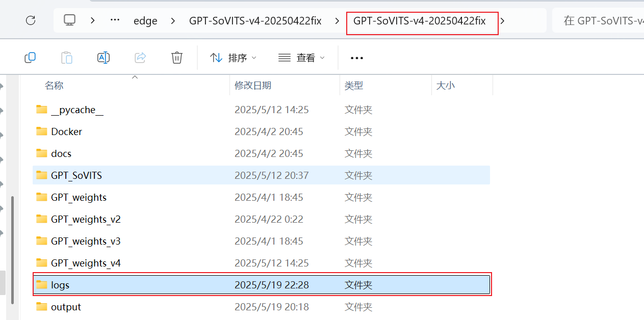This screenshot has width=644, height=320.
Task: Select the GPT_weights_v2 folder icon
Action: pos(42,219)
